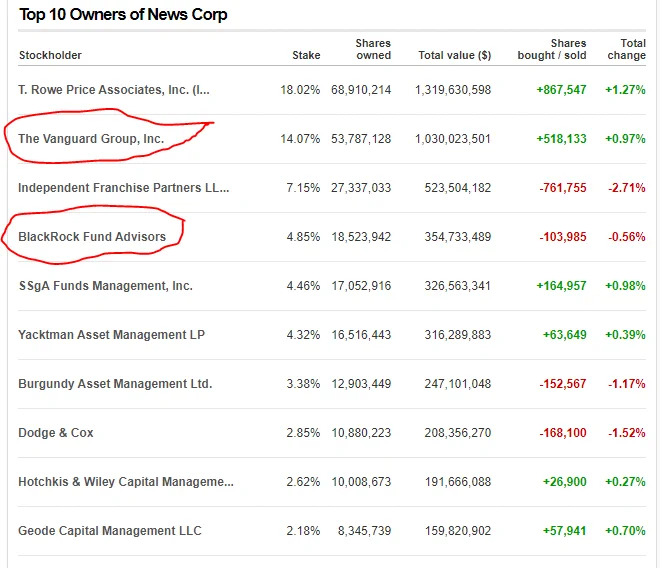Select the 2.85% stake value
Screen dimensions: 660x568
303,433
